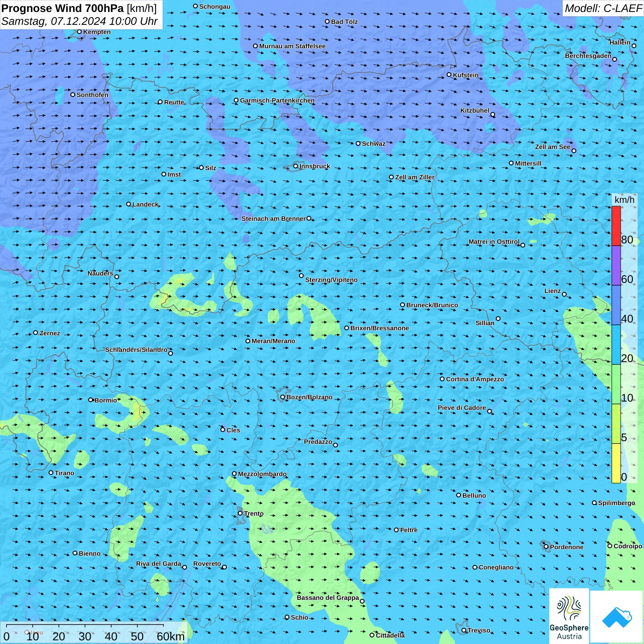644x644 pixels.
Task: Click the Zell am See marker
Action: (574, 150)
